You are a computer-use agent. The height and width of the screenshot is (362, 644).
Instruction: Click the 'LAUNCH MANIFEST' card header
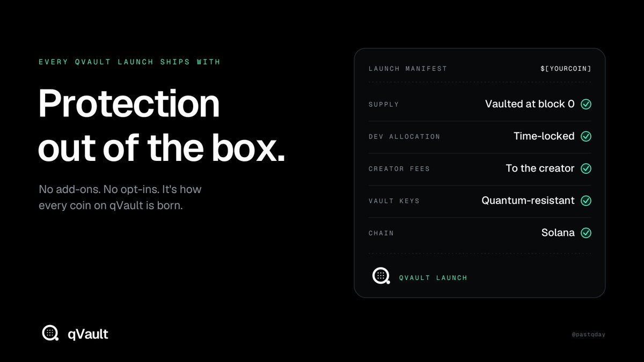click(x=408, y=69)
